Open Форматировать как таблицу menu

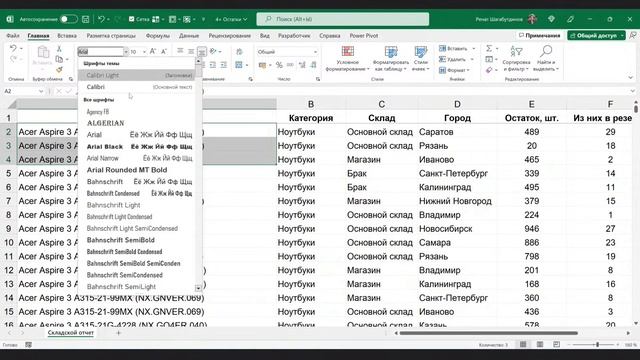(391, 58)
